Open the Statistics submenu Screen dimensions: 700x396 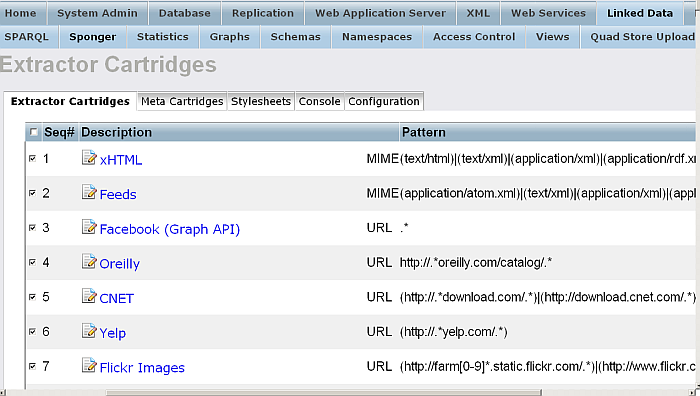(162, 37)
